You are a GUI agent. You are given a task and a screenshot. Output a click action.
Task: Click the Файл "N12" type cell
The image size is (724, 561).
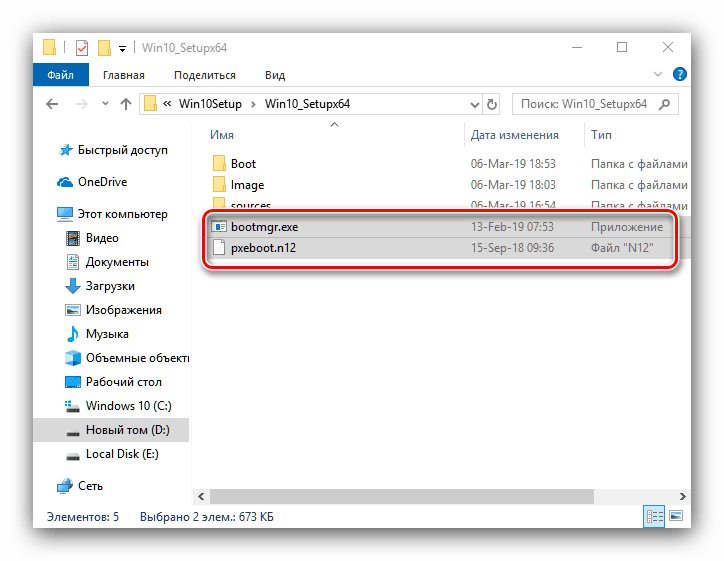(622, 248)
